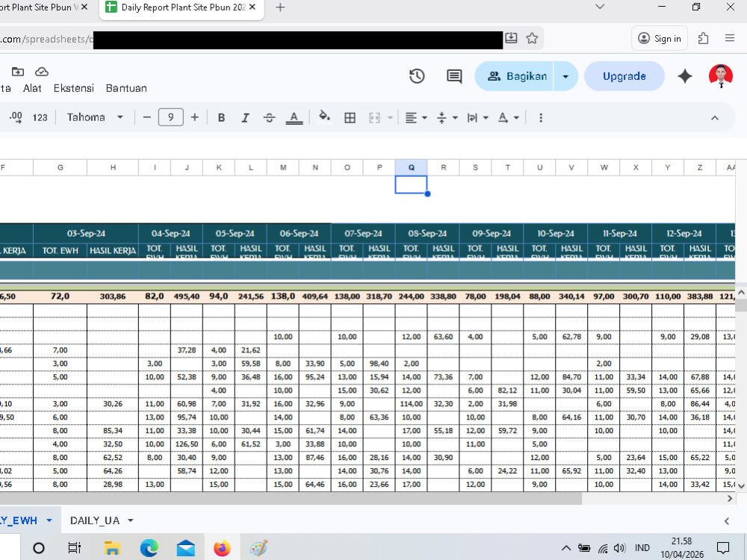
Task: Open File Explorer from taskbar
Action: [x=112, y=548]
